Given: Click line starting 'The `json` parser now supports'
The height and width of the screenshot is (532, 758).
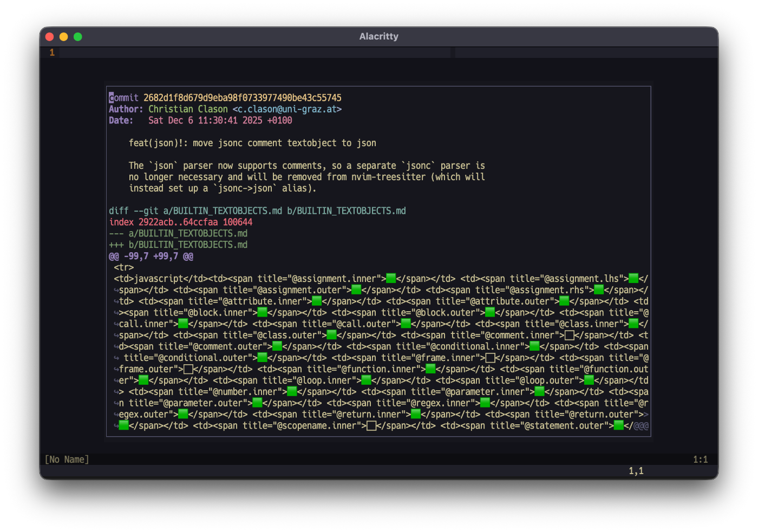Looking at the screenshot, I should [x=307, y=166].
